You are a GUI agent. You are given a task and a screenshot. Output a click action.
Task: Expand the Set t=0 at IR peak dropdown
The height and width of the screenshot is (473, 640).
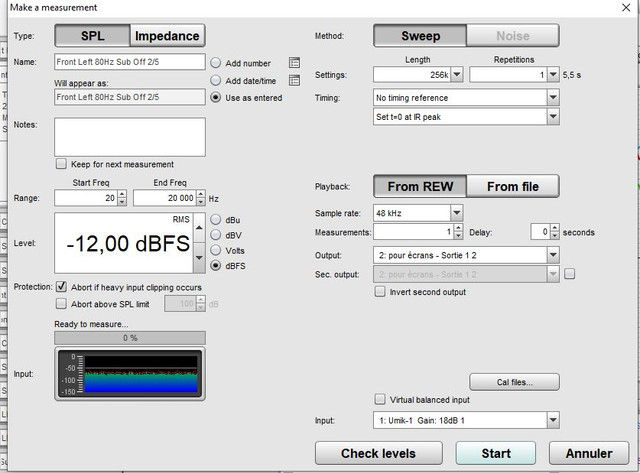(553, 117)
